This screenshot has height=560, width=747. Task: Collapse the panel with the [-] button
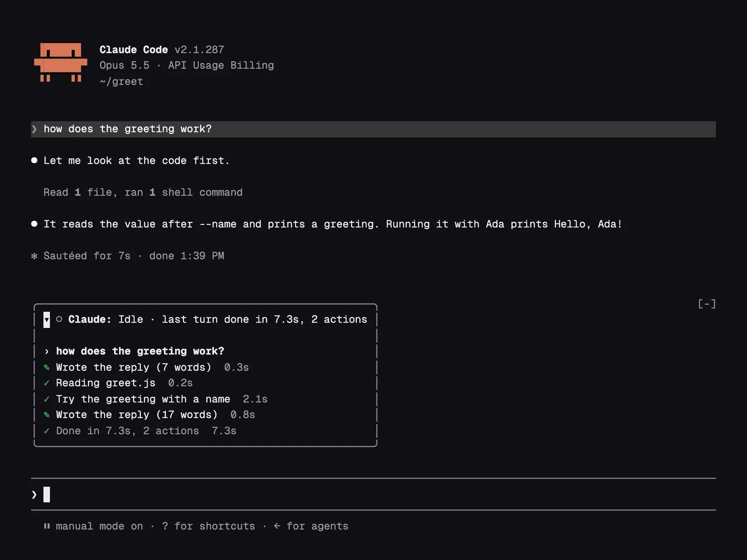click(707, 304)
